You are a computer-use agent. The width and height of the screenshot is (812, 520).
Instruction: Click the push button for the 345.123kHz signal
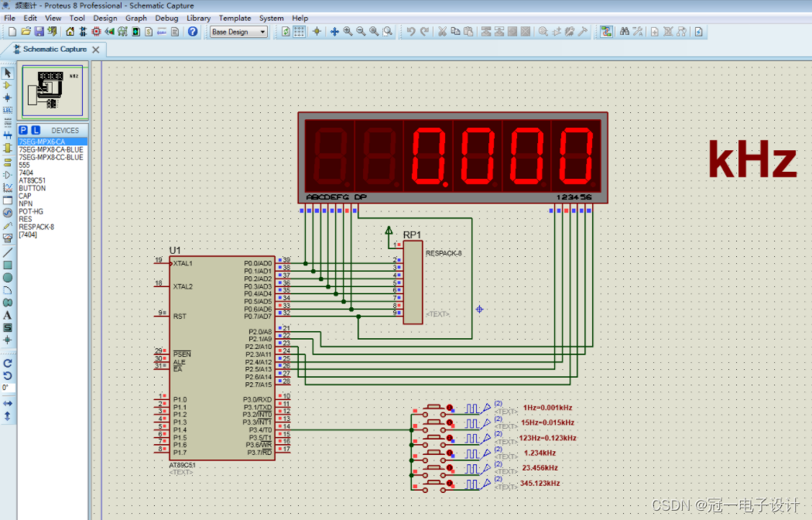433,484
